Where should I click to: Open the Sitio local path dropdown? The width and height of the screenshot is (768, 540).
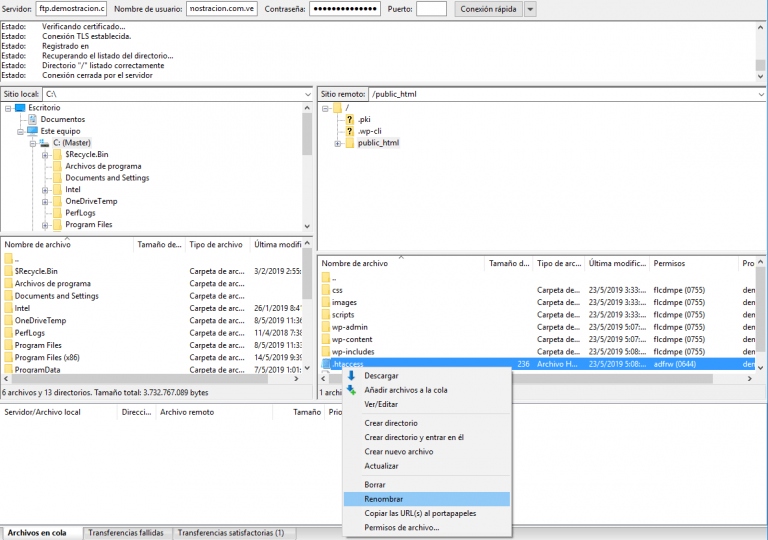(x=307, y=94)
